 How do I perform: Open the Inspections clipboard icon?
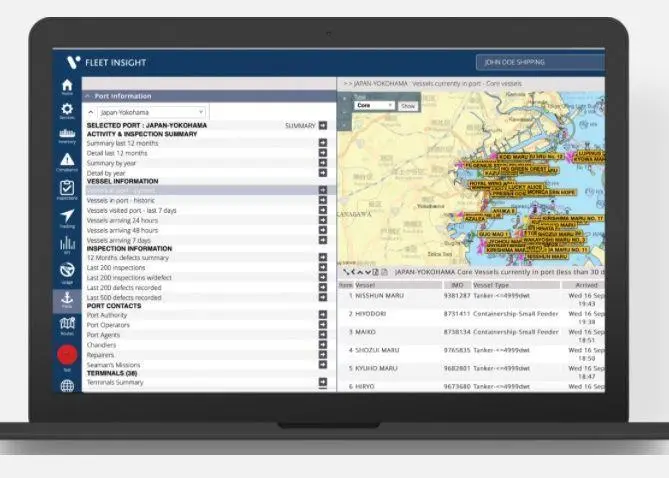[x=67, y=190]
